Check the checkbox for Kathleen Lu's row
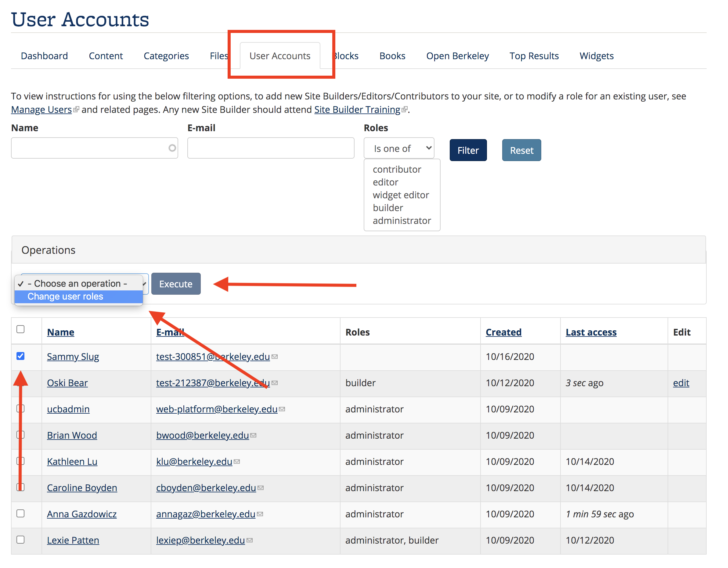728x568 pixels. tap(21, 461)
